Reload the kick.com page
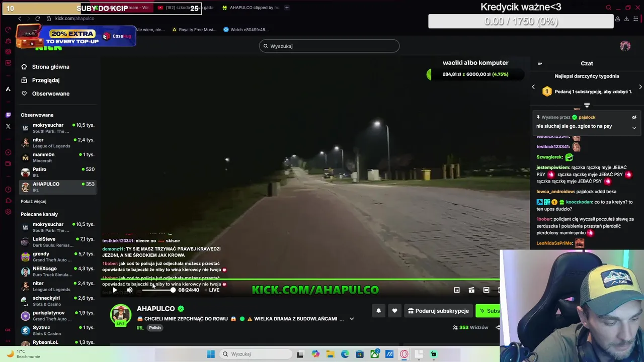This screenshot has height=362, width=644. coord(37,19)
